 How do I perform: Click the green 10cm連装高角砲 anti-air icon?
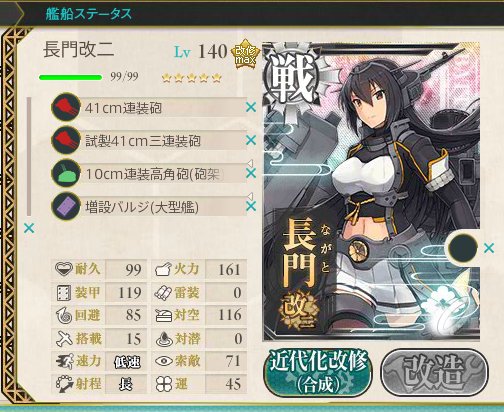[66, 173]
